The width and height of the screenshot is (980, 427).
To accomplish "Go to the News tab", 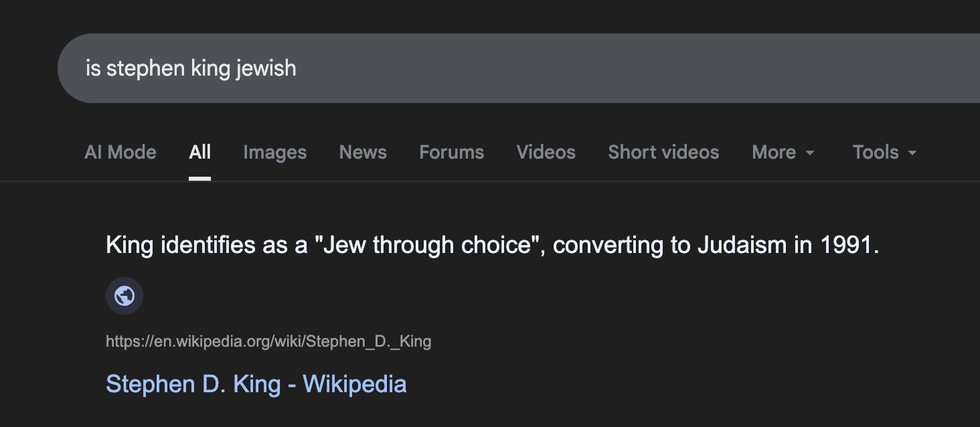I will (x=363, y=153).
